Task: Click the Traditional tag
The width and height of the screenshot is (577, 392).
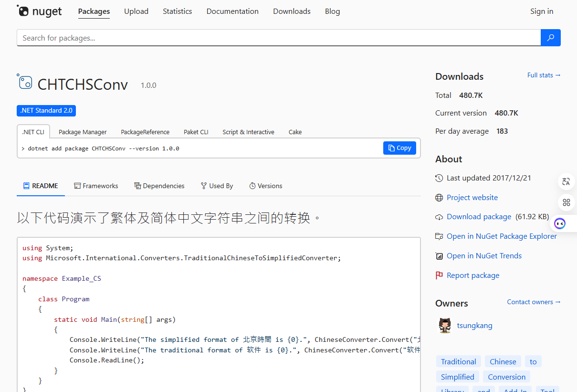Action: (x=459, y=361)
